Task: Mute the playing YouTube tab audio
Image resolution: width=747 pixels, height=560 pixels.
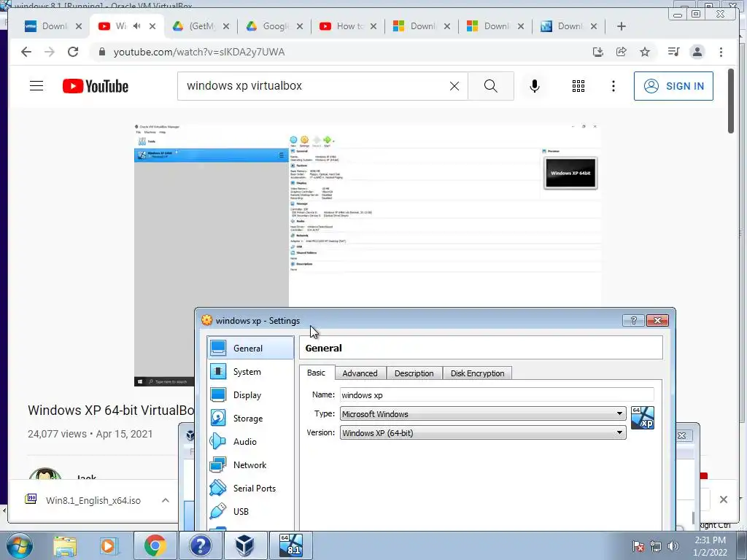Action: (136, 26)
